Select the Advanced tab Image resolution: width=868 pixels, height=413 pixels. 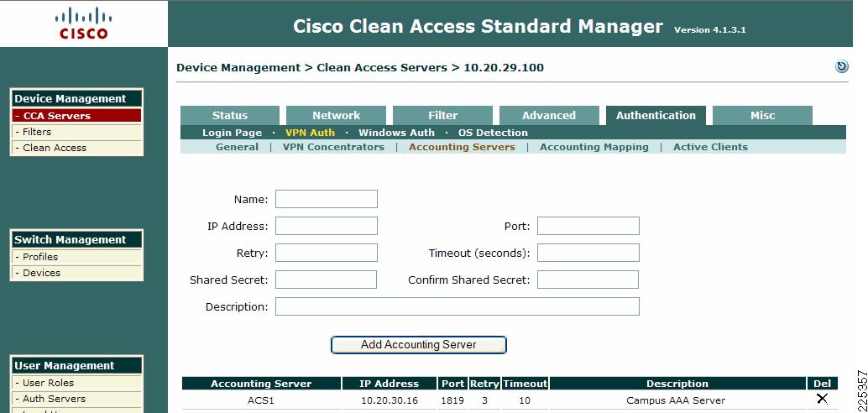tap(549, 115)
